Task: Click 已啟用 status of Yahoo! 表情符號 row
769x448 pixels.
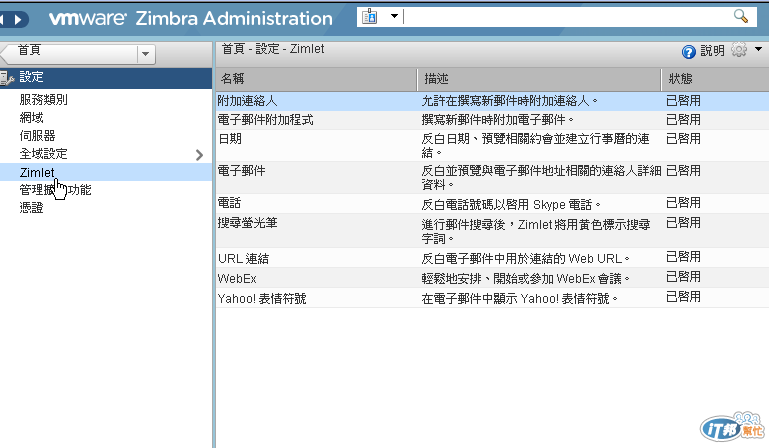Action: 683,296
